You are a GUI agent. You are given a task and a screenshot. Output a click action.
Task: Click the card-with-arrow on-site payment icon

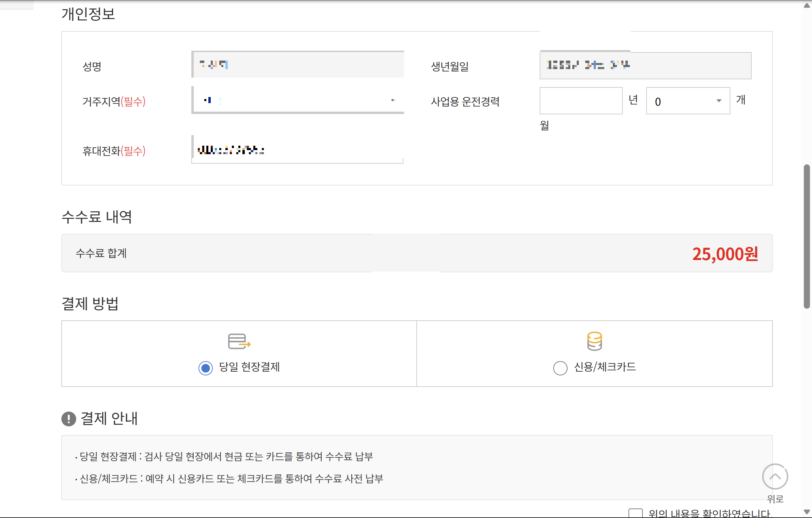[239, 341]
